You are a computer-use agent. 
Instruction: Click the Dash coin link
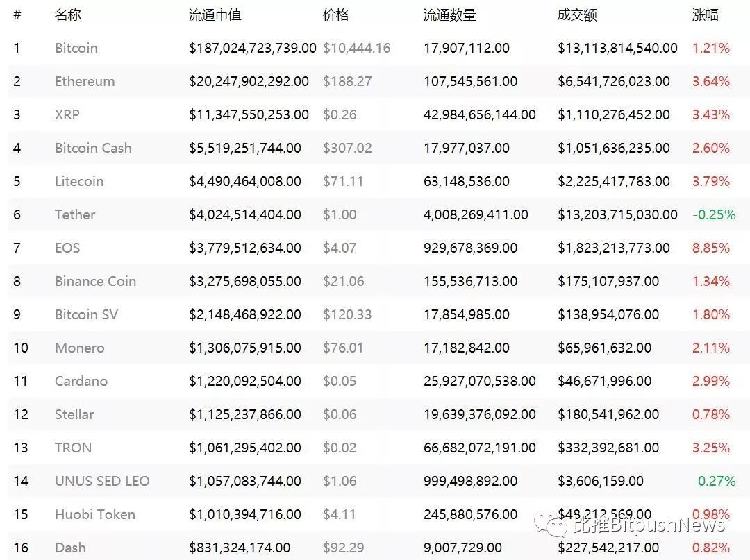70,548
